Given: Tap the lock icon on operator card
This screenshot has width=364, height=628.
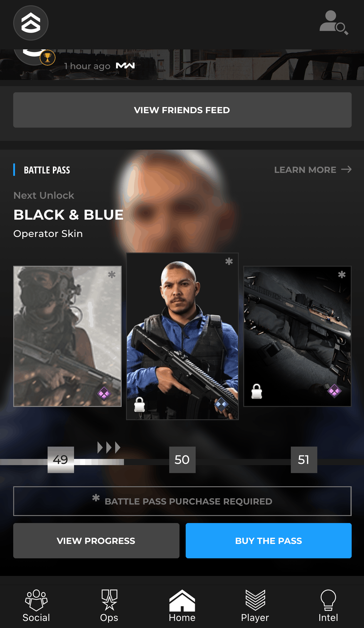Looking at the screenshot, I should [x=139, y=405].
